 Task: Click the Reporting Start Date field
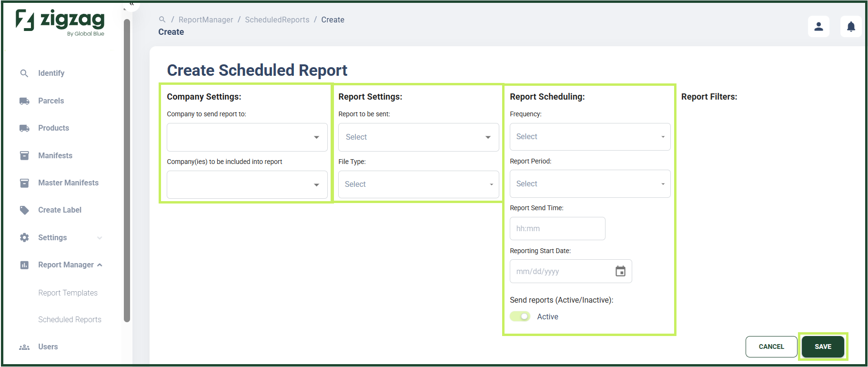571,271
